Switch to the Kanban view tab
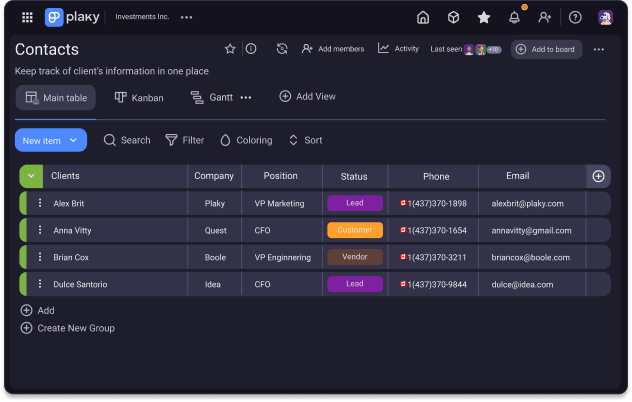 [139, 97]
